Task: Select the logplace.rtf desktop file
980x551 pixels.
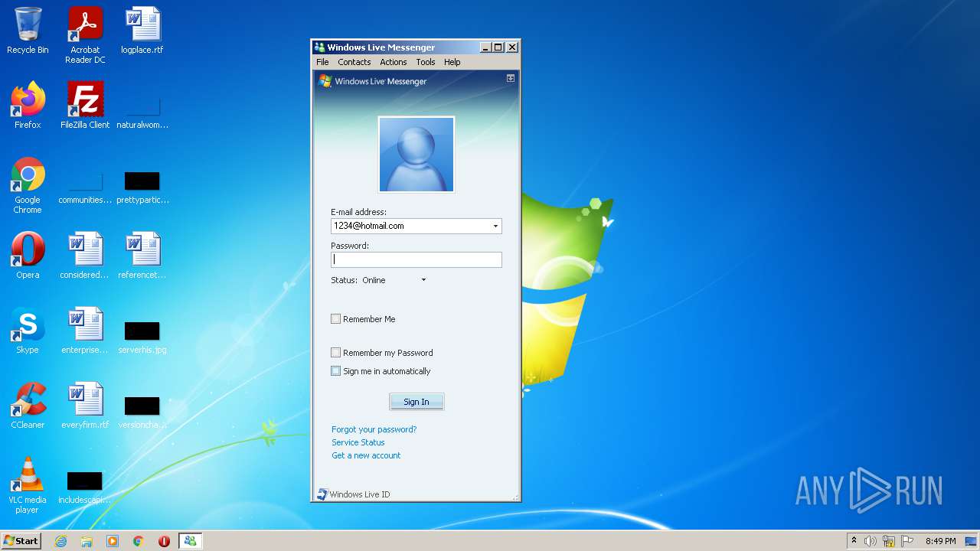Action: pyautogui.click(x=142, y=31)
